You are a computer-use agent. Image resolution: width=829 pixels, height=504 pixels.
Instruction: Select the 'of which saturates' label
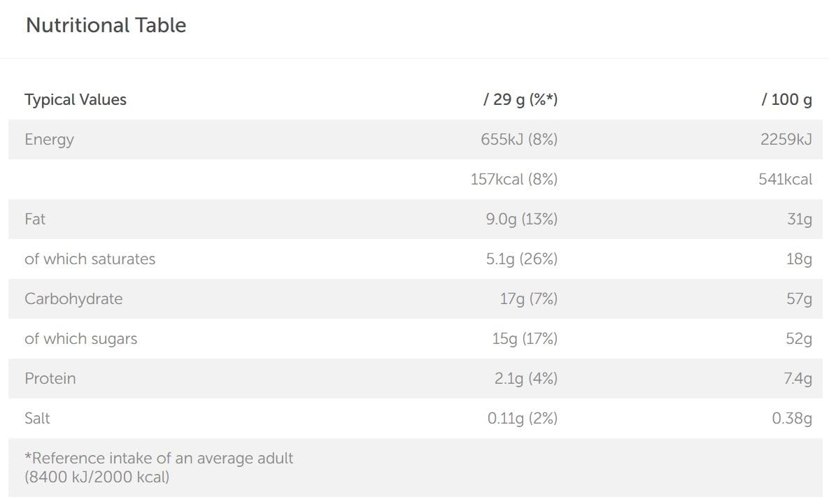tap(90, 259)
